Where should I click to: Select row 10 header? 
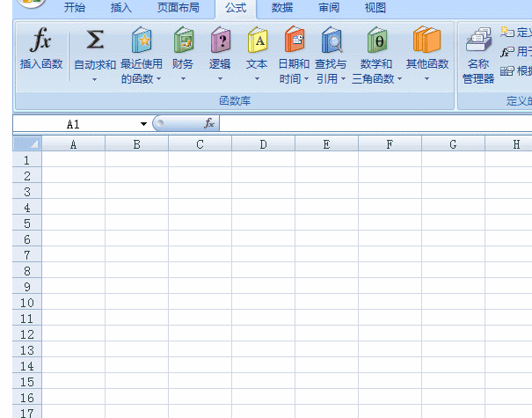tap(27, 302)
